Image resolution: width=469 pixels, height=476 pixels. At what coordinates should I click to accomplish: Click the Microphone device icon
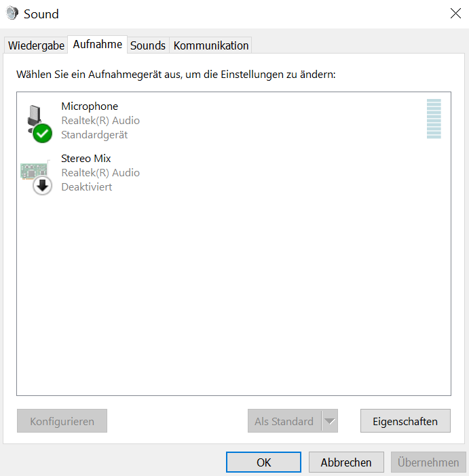(x=39, y=123)
